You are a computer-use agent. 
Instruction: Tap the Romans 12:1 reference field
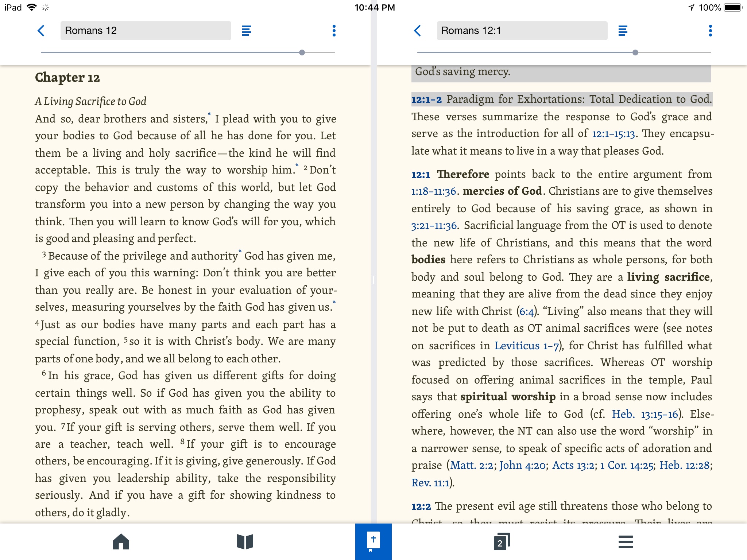click(522, 31)
